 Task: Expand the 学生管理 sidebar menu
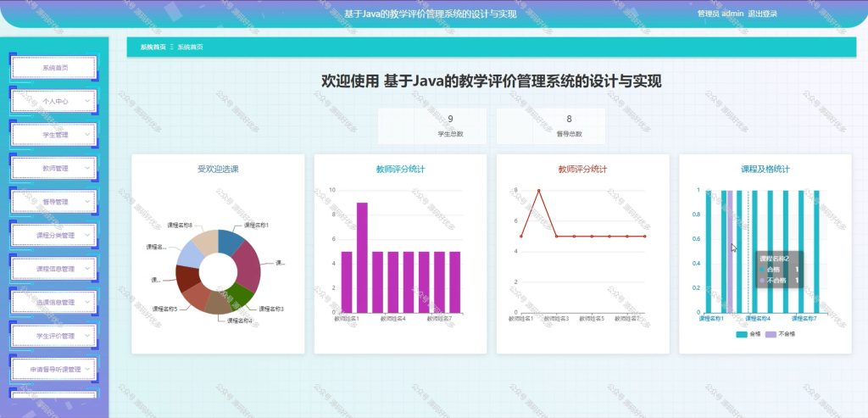point(54,135)
